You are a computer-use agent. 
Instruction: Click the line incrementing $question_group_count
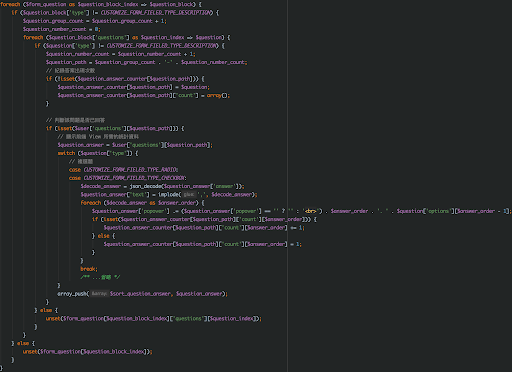point(95,21)
